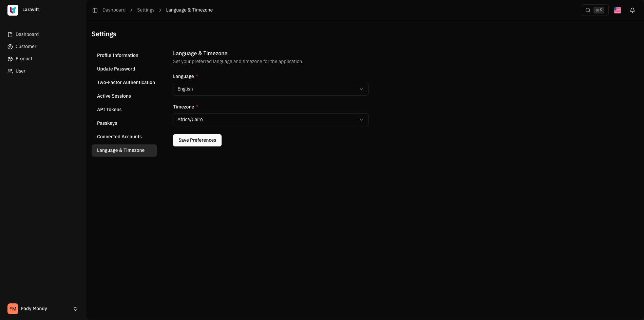
Task: Select Active Sessions settings tab
Action: (124, 96)
